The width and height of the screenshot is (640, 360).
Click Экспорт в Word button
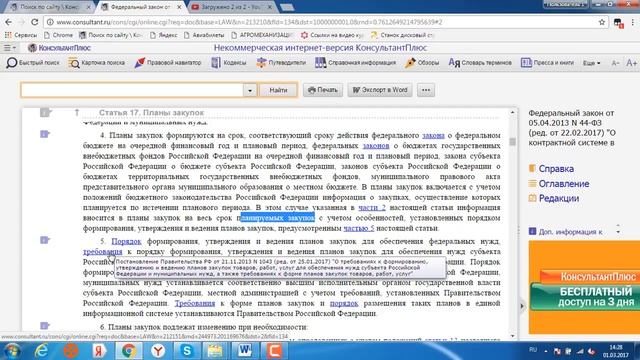point(380,90)
